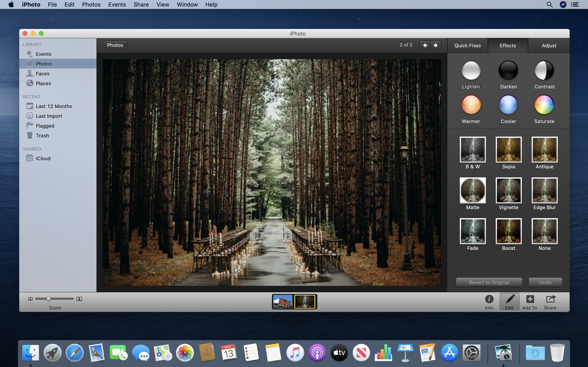
Task: Apply the Warmer color effect
Action: click(x=471, y=105)
